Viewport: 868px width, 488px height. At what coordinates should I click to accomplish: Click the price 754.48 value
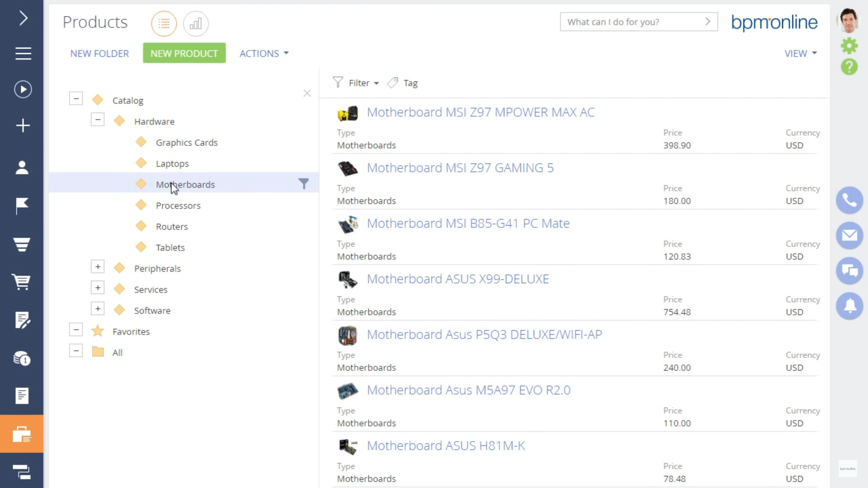tap(677, 312)
